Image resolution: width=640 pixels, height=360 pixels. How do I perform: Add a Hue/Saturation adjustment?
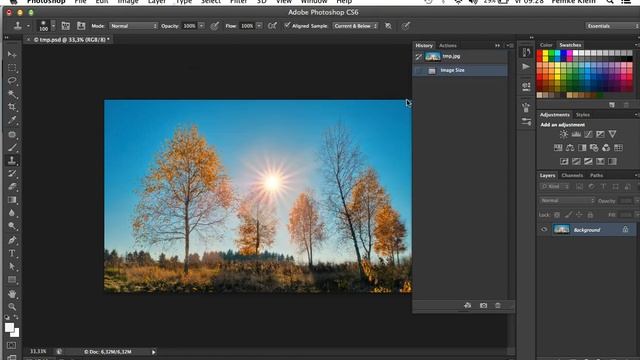558,148
